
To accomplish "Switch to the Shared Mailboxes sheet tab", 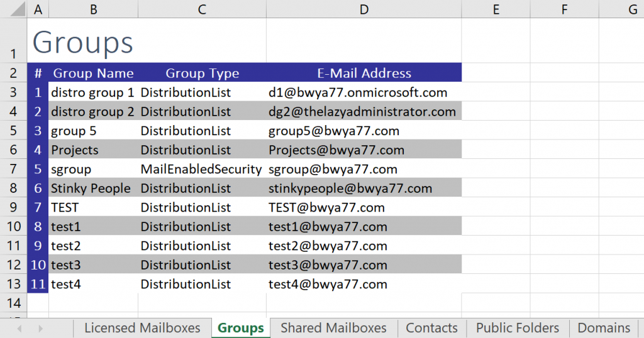I will click(333, 328).
